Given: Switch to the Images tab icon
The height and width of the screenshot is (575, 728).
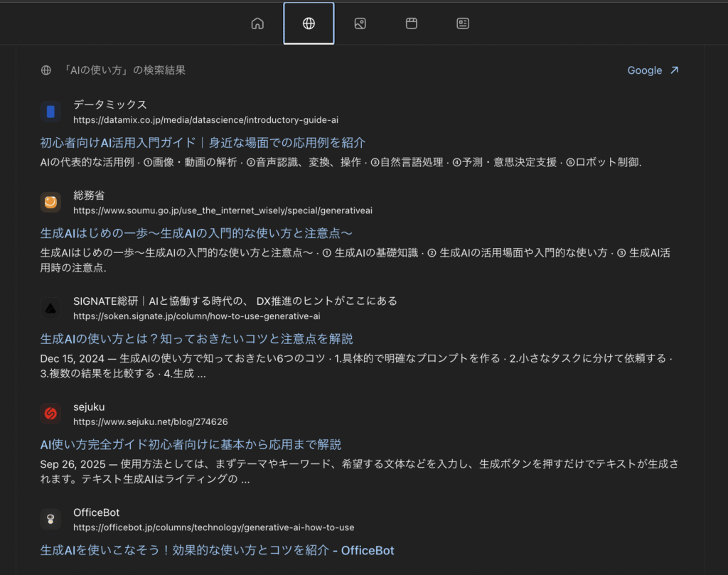Looking at the screenshot, I should [x=360, y=23].
